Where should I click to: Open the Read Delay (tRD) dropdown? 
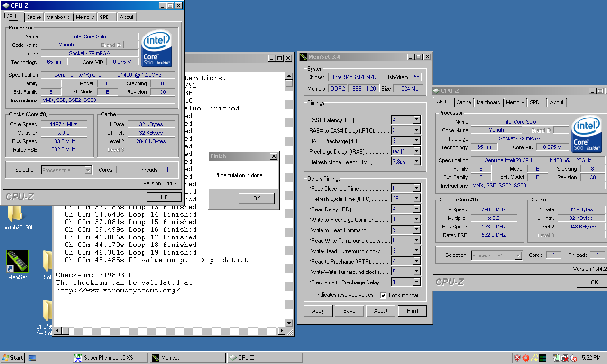click(416, 209)
